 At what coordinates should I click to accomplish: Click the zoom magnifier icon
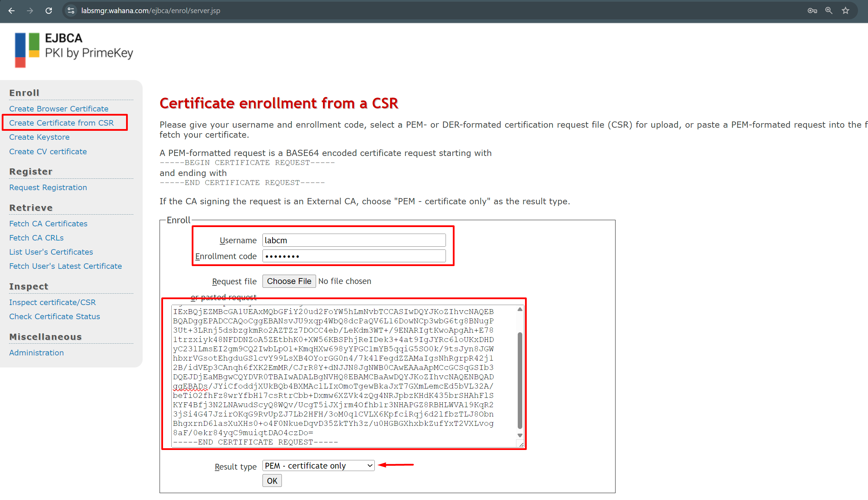click(x=829, y=11)
